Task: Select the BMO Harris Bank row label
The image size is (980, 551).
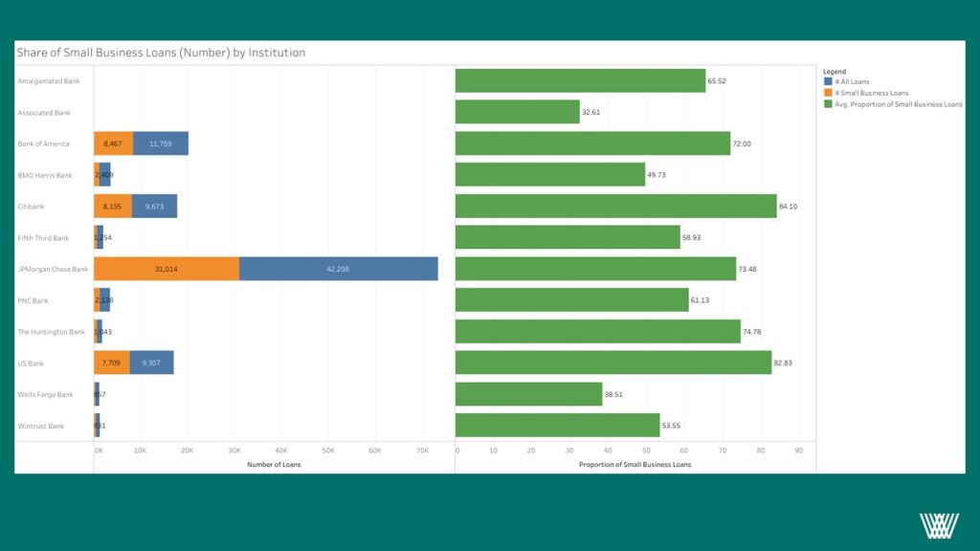Action: click(45, 175)
